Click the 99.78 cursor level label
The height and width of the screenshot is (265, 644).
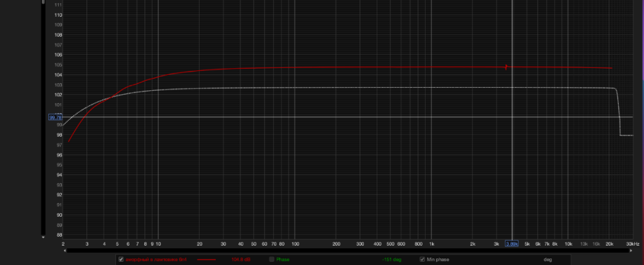[x=55, y=117]
